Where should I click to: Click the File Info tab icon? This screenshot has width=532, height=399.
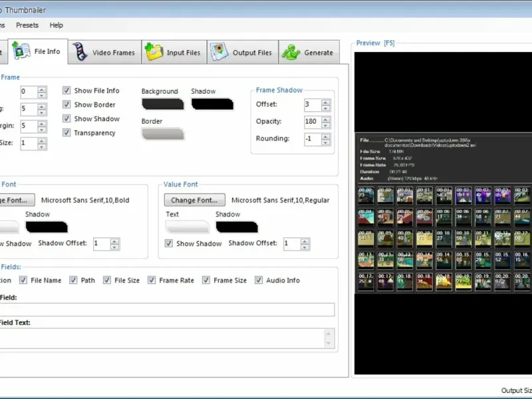tap(21, 51)
